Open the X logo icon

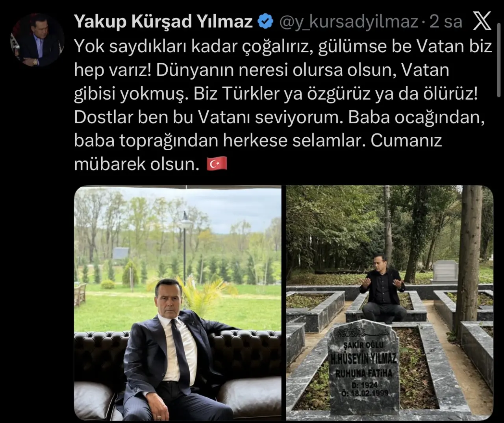point(482,21)
